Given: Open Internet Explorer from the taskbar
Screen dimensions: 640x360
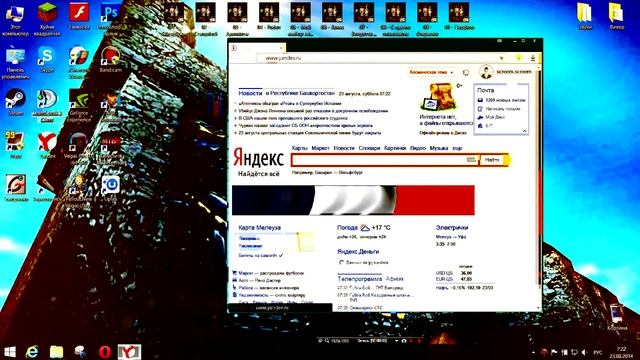Looking at the screenshot, I should click(x=32, y=351).
